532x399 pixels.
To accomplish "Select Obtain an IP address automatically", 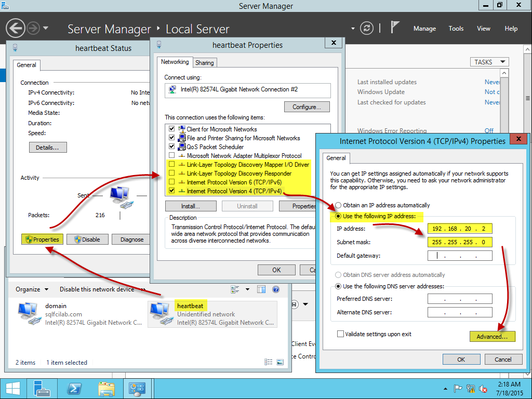I will [338, 205].
